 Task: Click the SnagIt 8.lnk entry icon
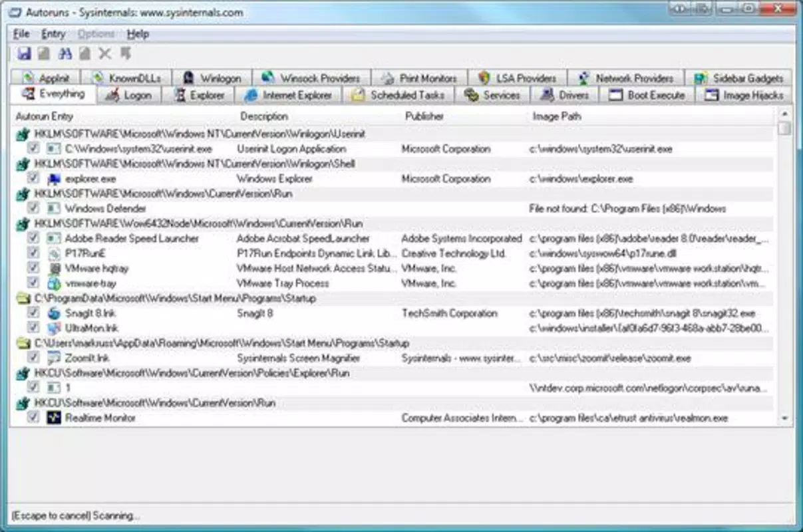(55, 313)
